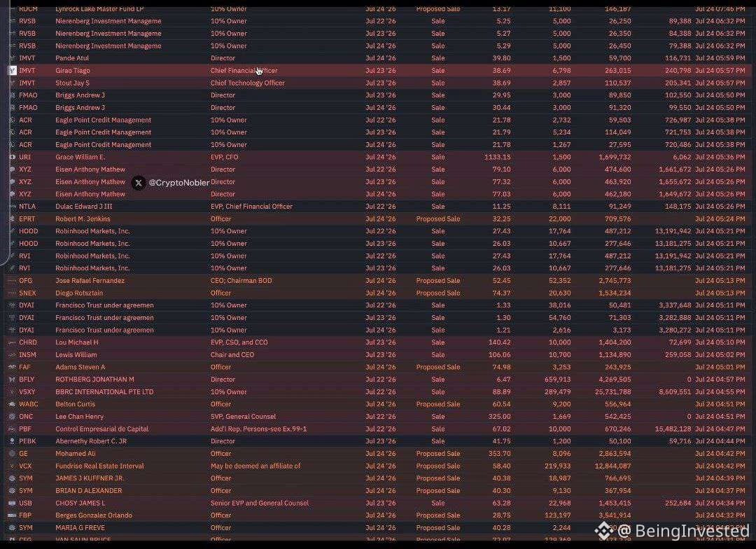Viewport: 756px width, 549px height.
Task: Click insider Mohamed Ali
Action: (x=75, y=454)
